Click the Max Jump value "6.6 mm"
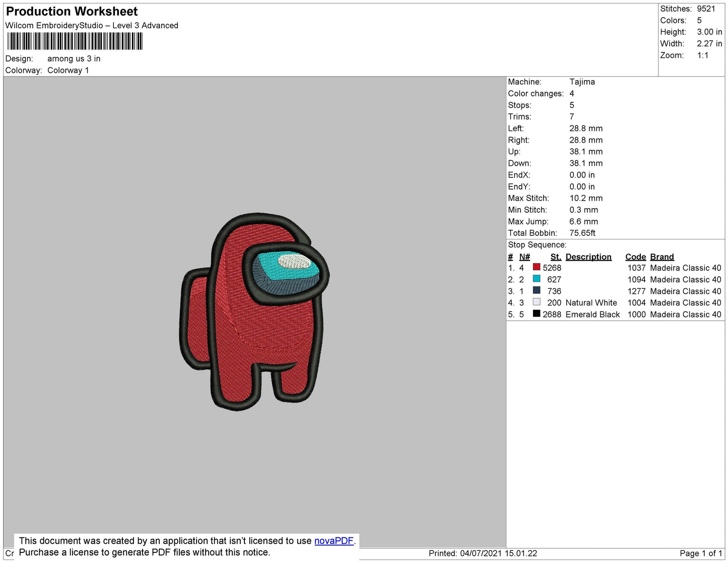Viewport: 728px width, 563px height. (584, 221)
